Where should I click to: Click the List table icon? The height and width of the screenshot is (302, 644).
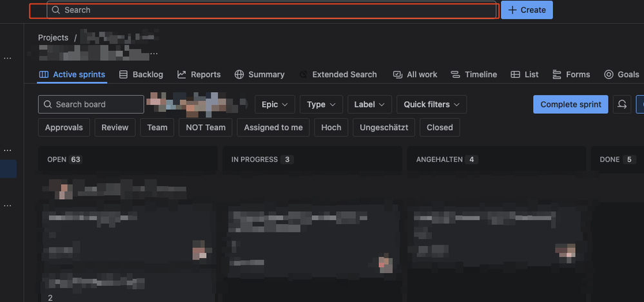[515, 74]
